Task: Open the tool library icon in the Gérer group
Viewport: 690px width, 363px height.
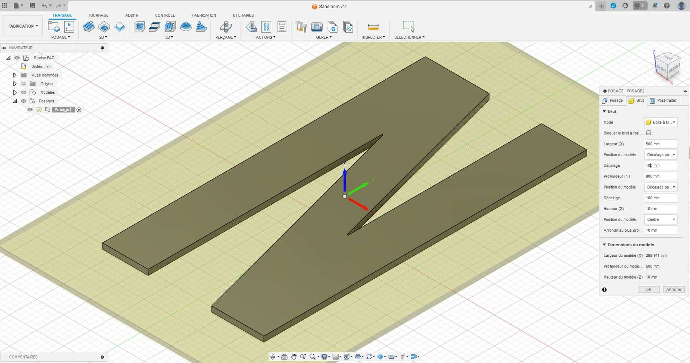Action: (x=301, y=27)
